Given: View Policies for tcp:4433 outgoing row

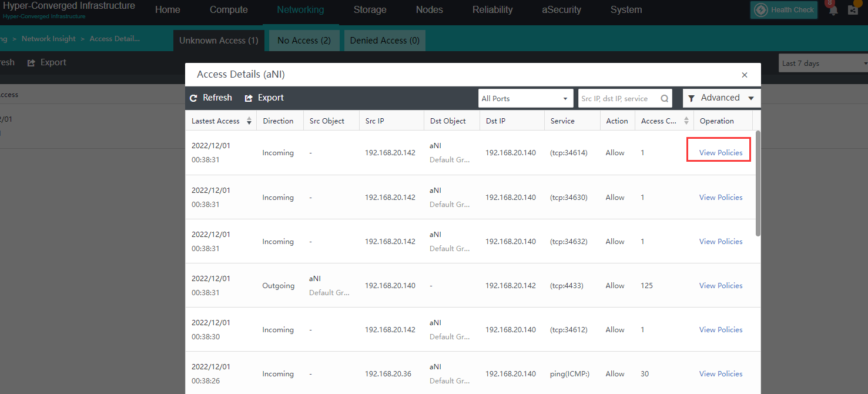Looking at the screenshot, I should click(x=720, y=286).
